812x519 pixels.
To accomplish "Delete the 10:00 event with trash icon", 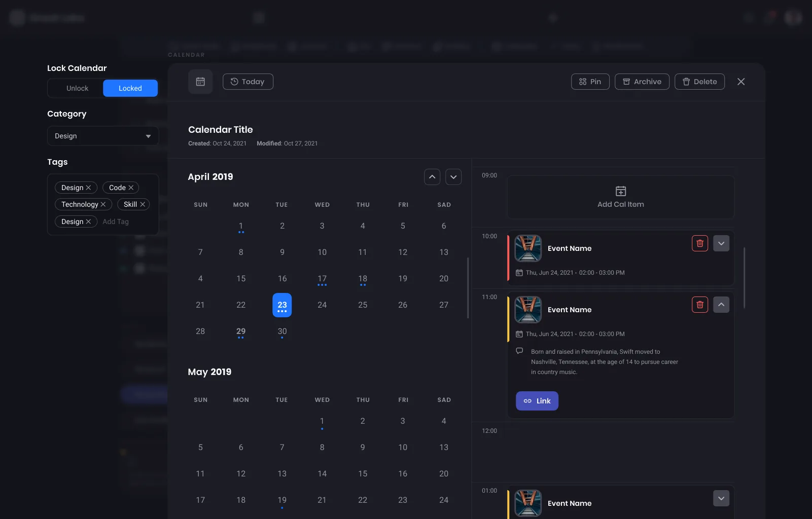I will pos(700,243).
